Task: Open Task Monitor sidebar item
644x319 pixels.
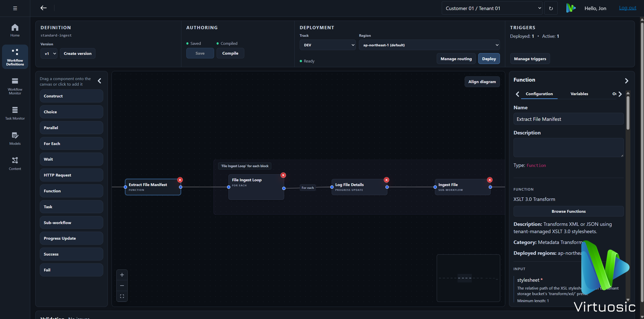Action: click(x=15, y=113)
